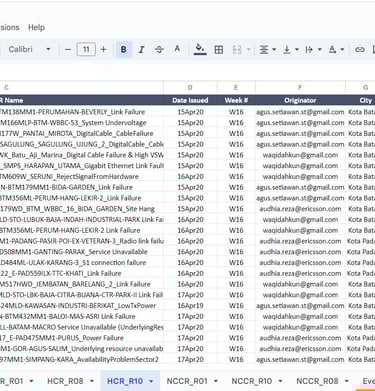Open the borders tool
Screen dimensions: 375x391
pyautogui.click(x=219, y=50)
